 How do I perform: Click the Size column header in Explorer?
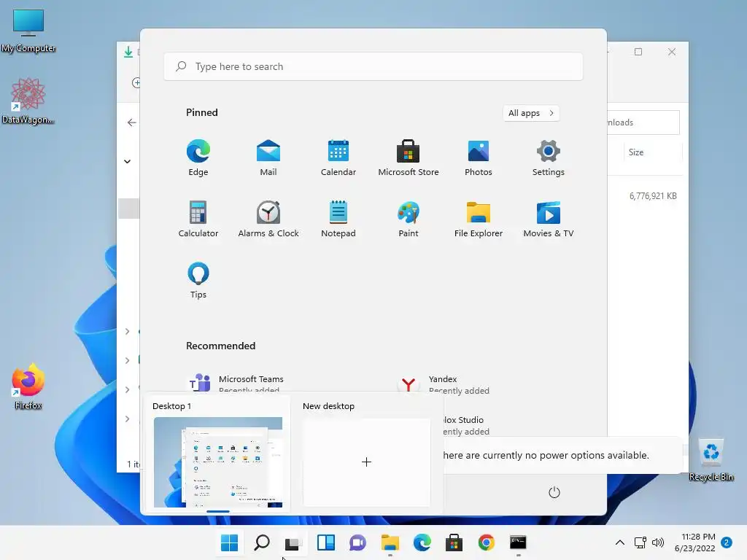pyautogui.click(x=653, y=152)
